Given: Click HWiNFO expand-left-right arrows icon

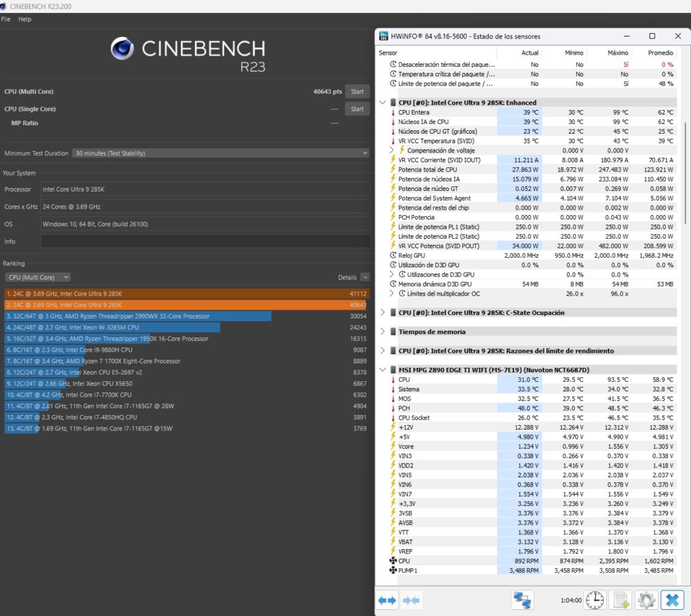Looking at the screenshot, I should coord(387,600).
